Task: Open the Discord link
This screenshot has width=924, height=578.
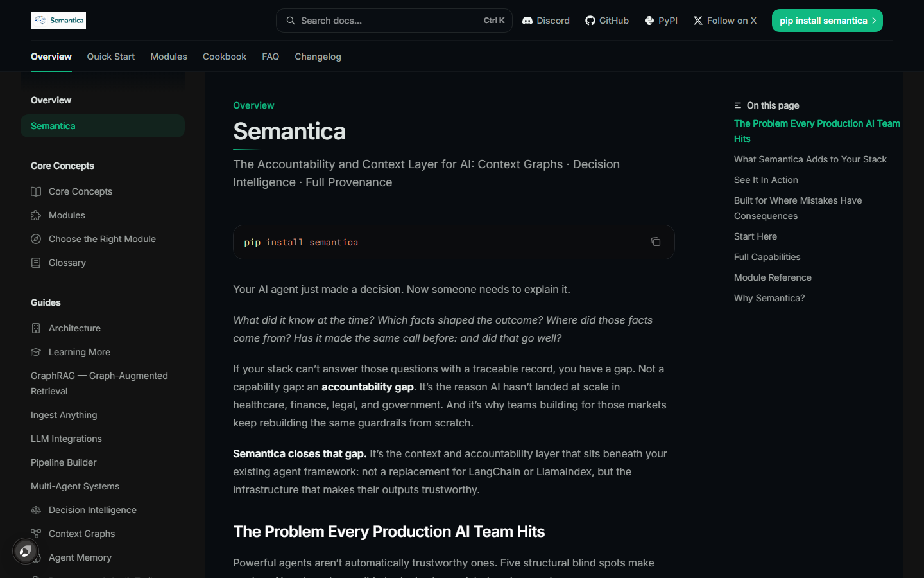Action: [546, 21]
